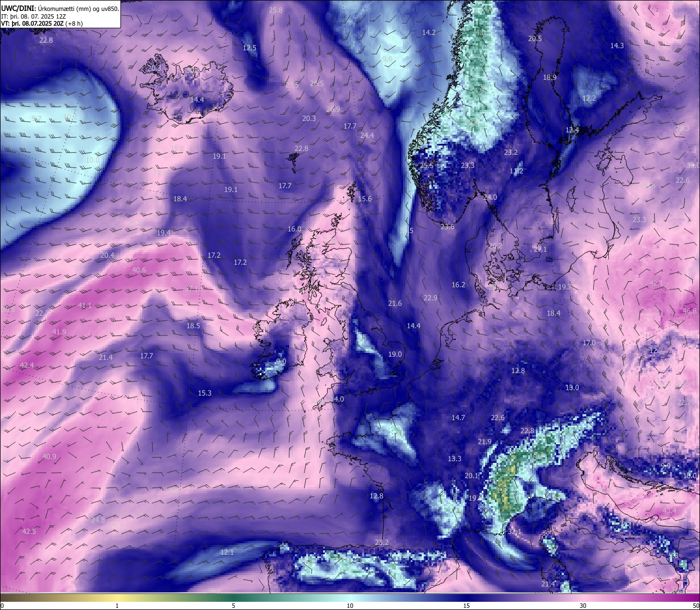Select the 21.9 value north of Alps
The height and width of the screenshot is (610, 700).
(x=485, y=441)
